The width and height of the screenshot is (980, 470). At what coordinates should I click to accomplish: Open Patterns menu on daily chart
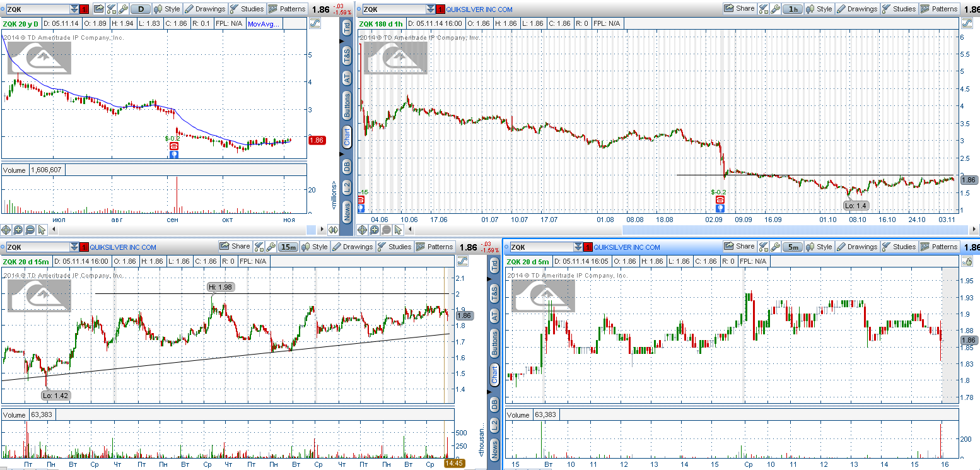click(x=288, y=9)
